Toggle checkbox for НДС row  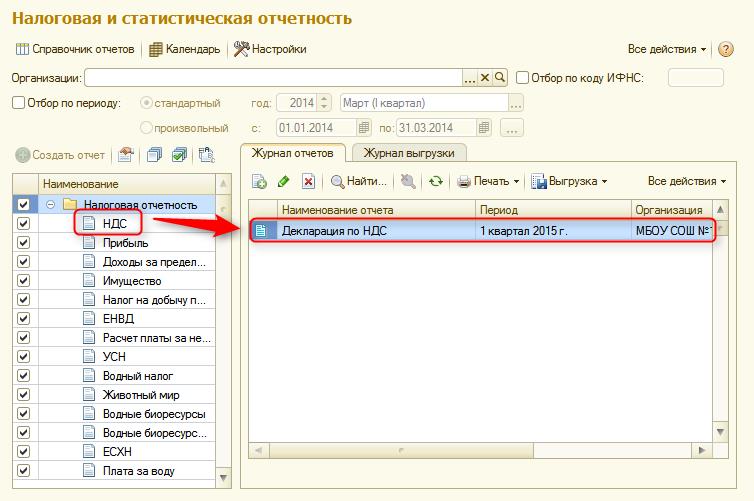tap(23, 224)
